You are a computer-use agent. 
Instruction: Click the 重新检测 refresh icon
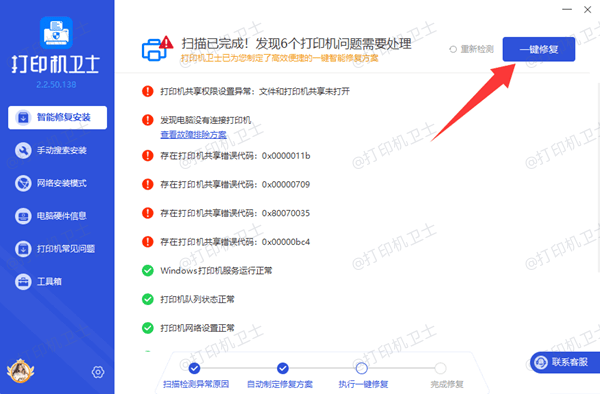453,49
